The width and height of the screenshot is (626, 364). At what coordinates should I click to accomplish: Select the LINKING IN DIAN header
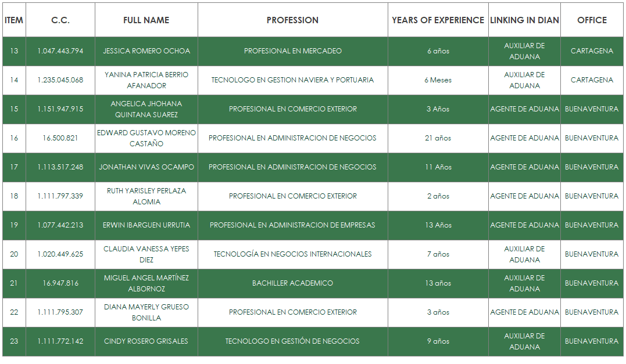pyautogui.click(x=524, y=20)
